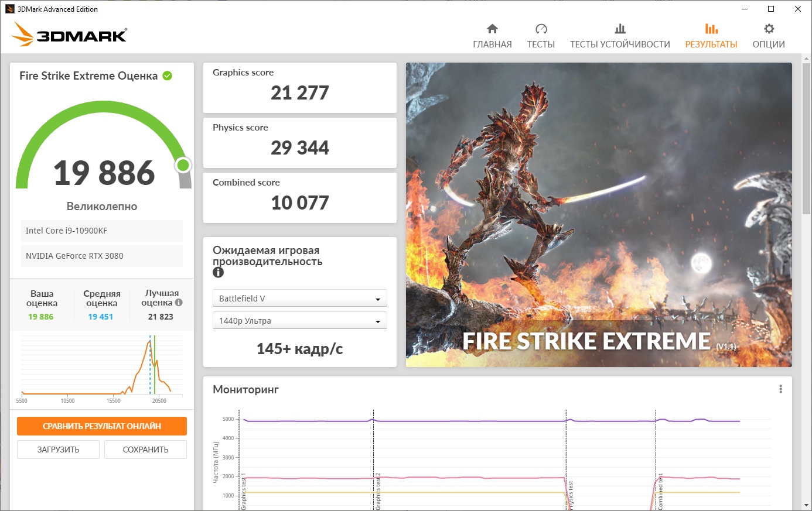Screen dimensions: 812x511
Task: Expand the Battlefield V game dropdown
Action: (x=299, y=299)
